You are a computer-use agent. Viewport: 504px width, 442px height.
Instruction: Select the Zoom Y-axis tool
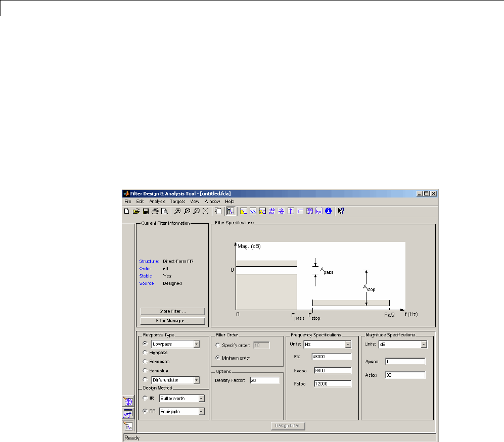tap(196, 211)
